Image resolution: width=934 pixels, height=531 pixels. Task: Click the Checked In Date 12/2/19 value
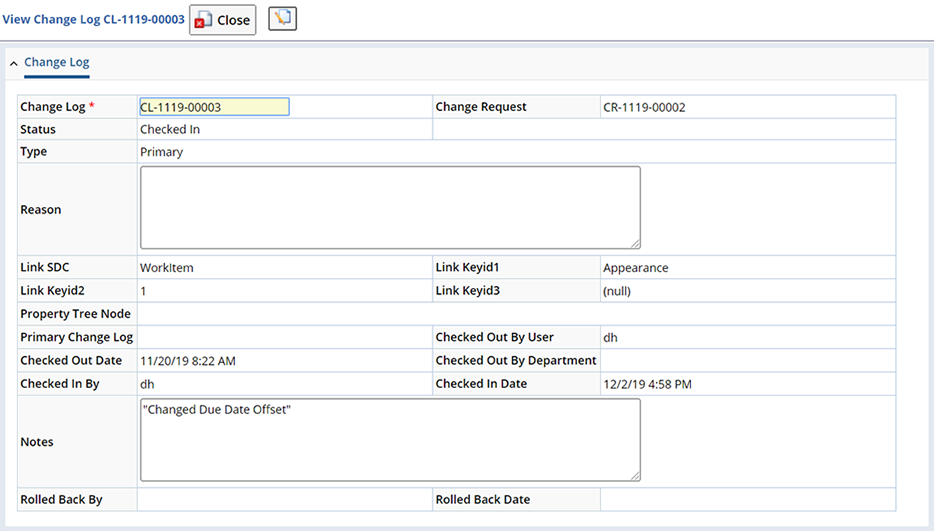tap(647, 384)
